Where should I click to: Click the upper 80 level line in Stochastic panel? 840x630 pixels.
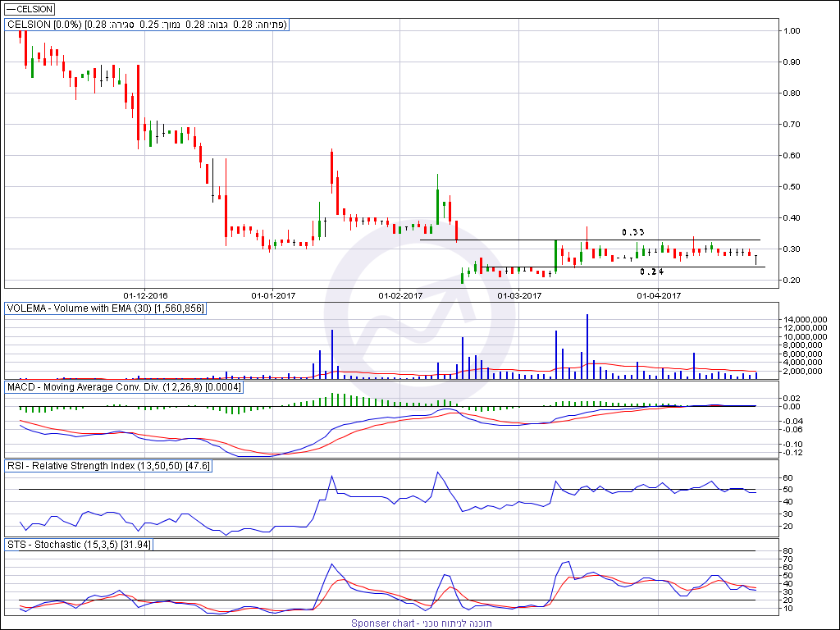pyautogui.click(x=387, y=550)
